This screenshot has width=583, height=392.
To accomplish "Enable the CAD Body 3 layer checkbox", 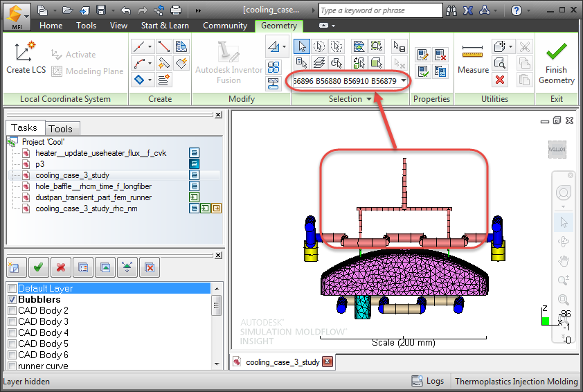I will 12,322.
